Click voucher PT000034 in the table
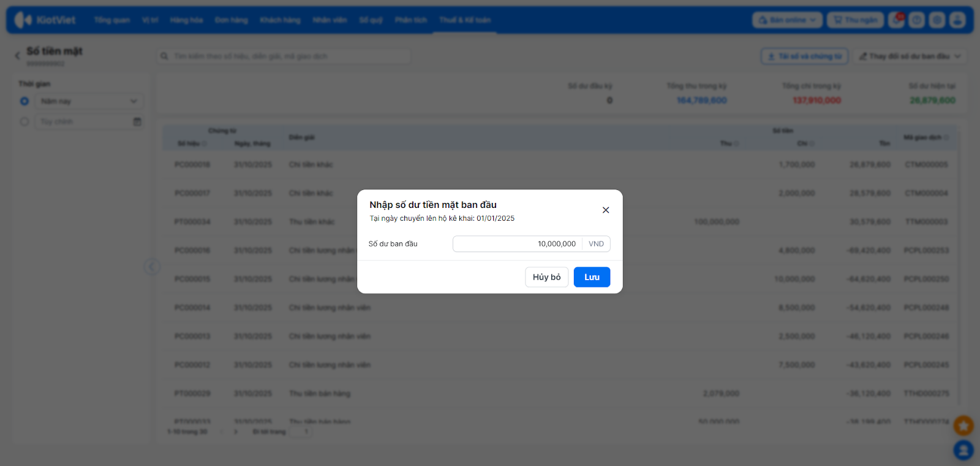This screenshot has width=980, height=466. pos(192,221)
